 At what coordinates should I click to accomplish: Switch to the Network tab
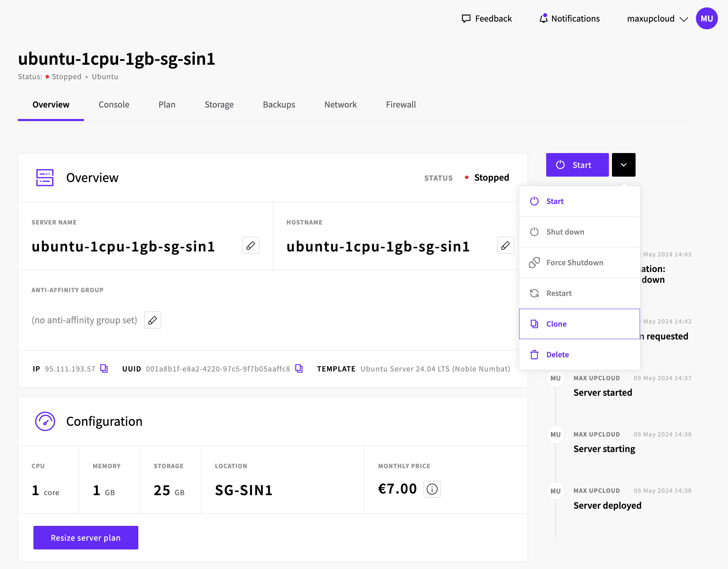point(341,104)
